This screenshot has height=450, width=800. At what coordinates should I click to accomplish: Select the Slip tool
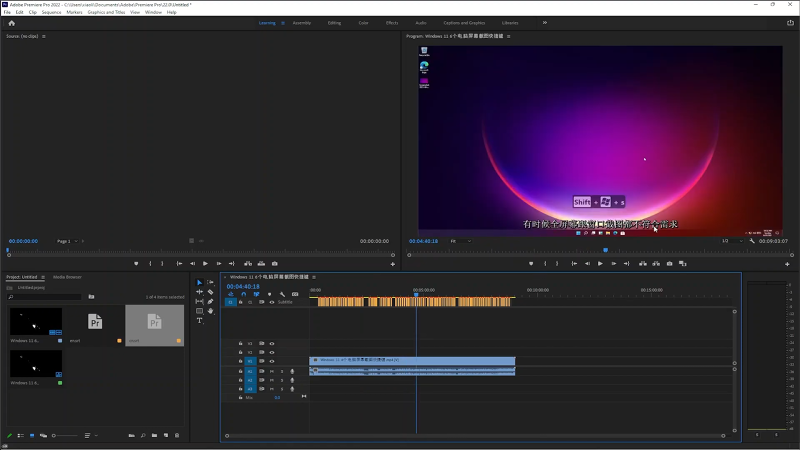point(199,302)
